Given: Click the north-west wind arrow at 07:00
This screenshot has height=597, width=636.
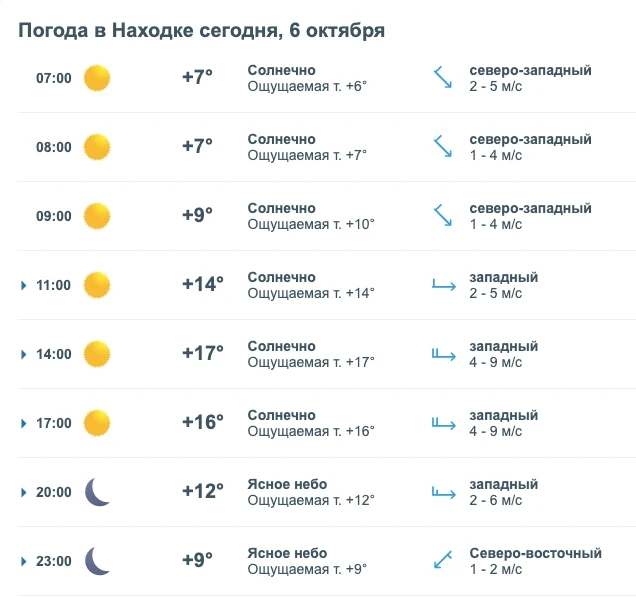Looking at the screenshot, I should point(443,77).
